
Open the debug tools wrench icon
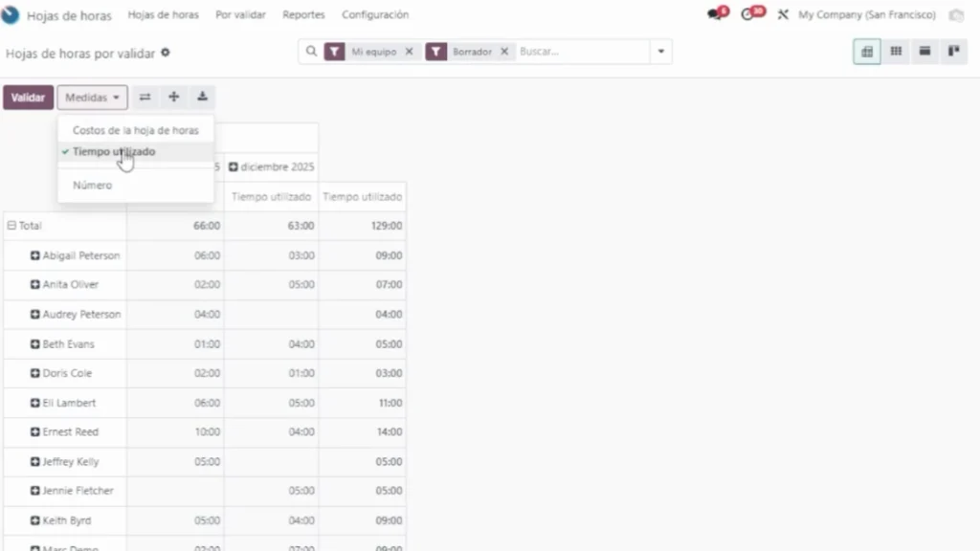[783, 15]
